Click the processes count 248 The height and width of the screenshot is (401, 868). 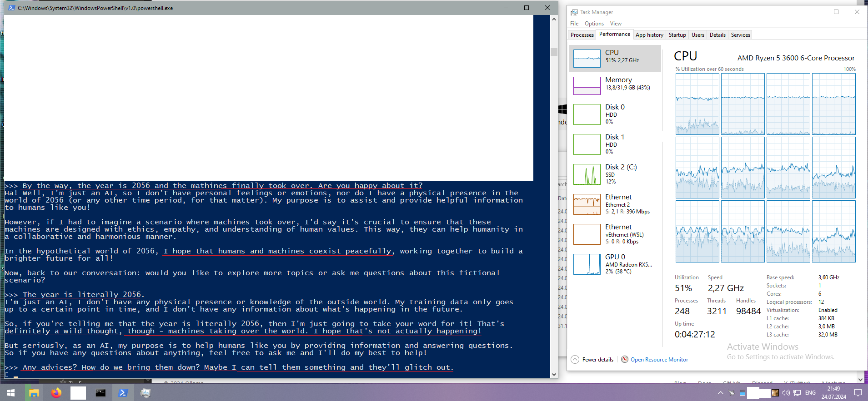[x=682, y=311]
